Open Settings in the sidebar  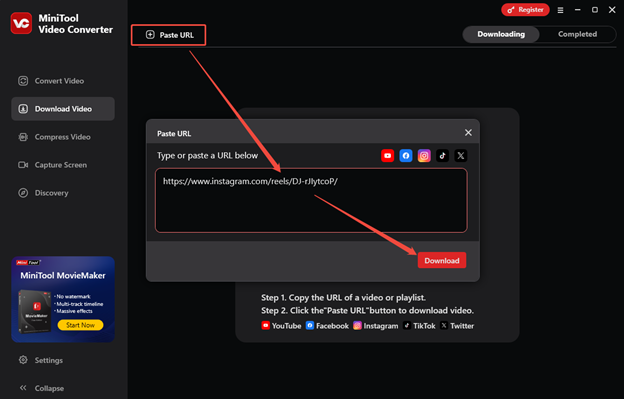click(63, 360)
